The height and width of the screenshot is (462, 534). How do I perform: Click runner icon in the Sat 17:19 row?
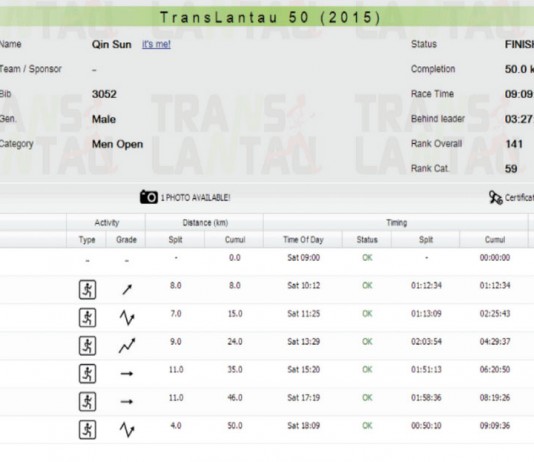pos(88,402)
